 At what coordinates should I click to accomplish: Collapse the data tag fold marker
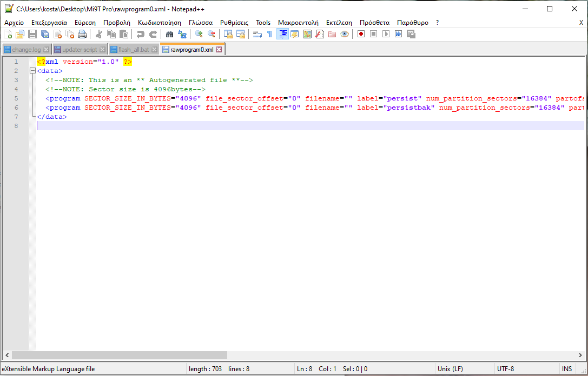pos(32,71)
